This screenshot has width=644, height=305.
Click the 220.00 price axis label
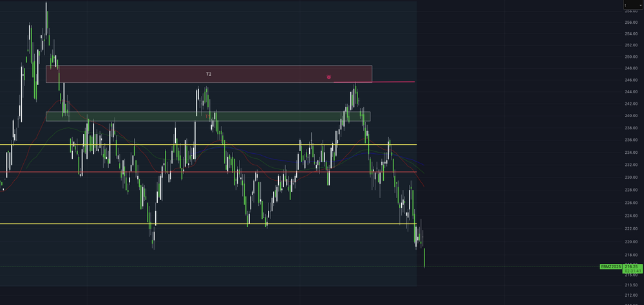point(630,242)
